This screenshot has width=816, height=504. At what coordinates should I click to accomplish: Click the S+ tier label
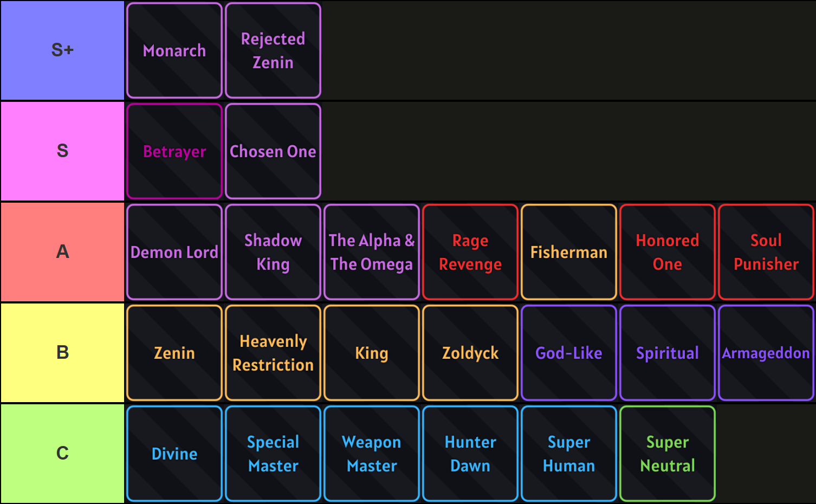(62, 50)
